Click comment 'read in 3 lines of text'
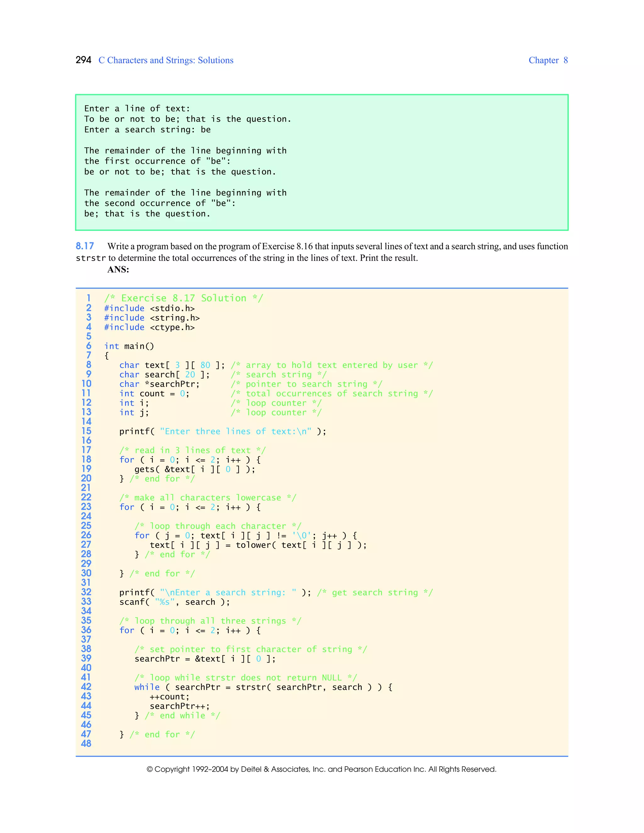 point(193,450)
